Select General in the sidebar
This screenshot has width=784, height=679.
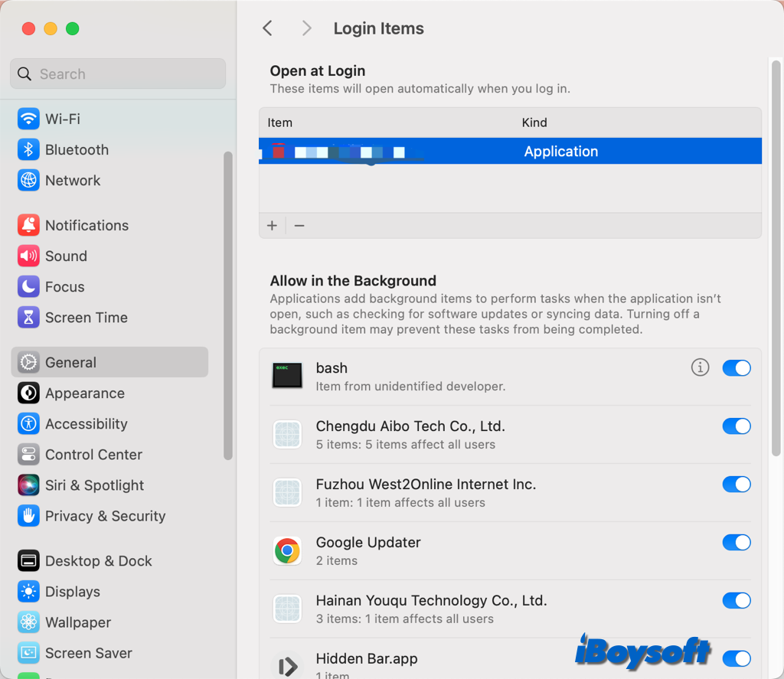tap(70, 363)
